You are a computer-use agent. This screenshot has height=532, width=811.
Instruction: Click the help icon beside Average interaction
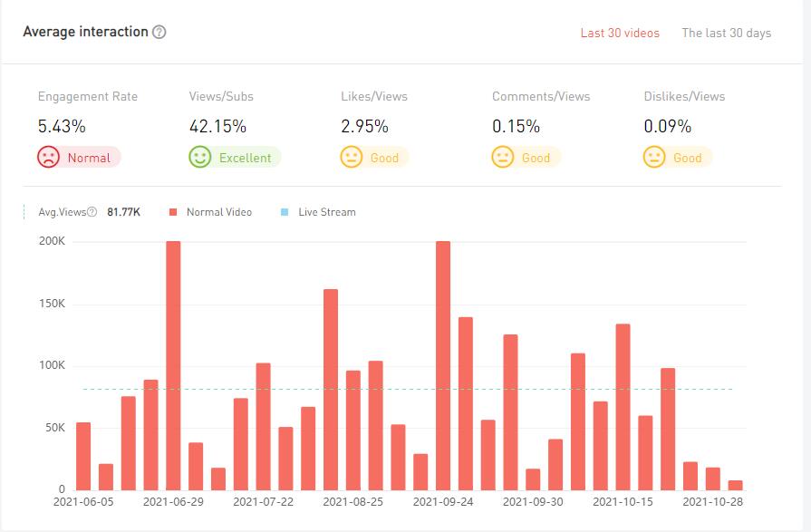pyautogui.click(x=159, y=33)
